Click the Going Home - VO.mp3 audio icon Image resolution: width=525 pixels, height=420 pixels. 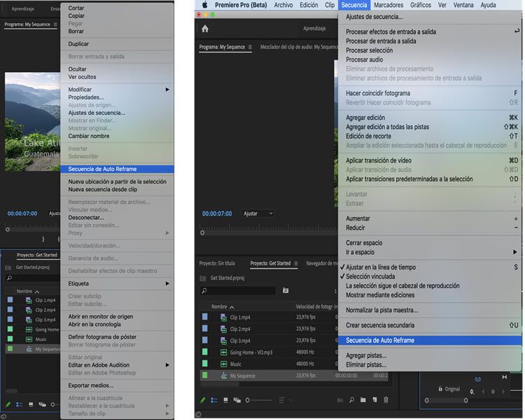(224, 352)
